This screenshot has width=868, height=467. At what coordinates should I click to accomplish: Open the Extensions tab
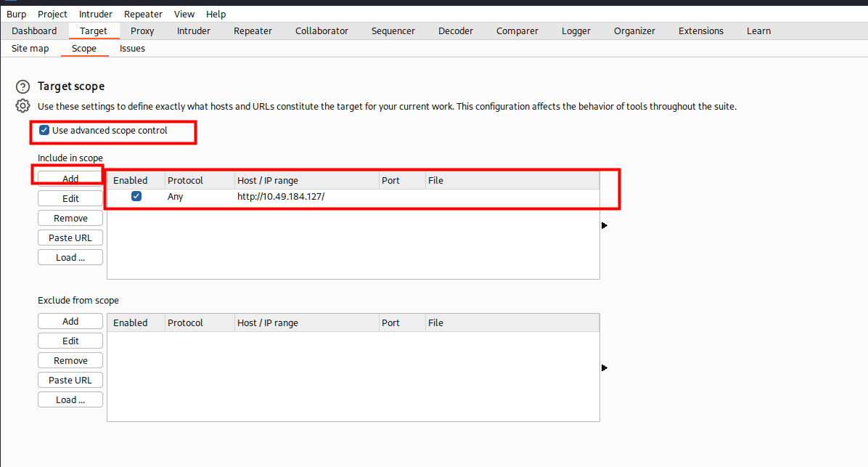700,31
